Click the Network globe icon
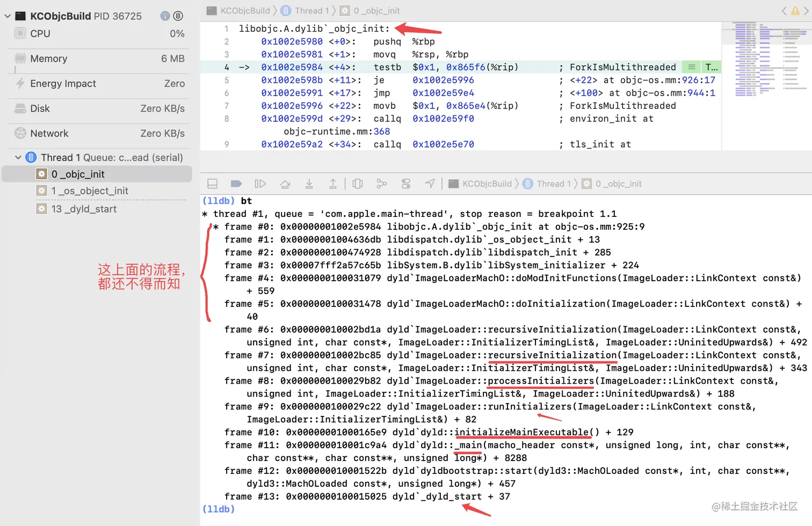This screenshot has width=812, height=526. click(x=20, y=133)
